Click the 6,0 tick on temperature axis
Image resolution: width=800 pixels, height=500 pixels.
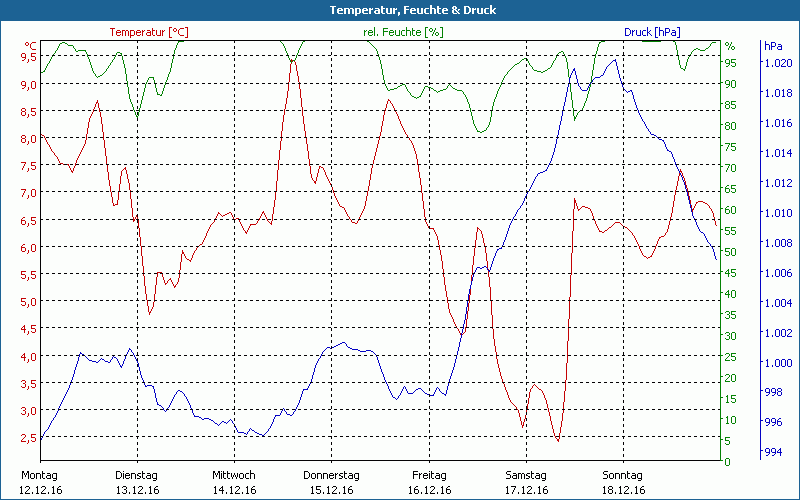click(x=29, y=247)
